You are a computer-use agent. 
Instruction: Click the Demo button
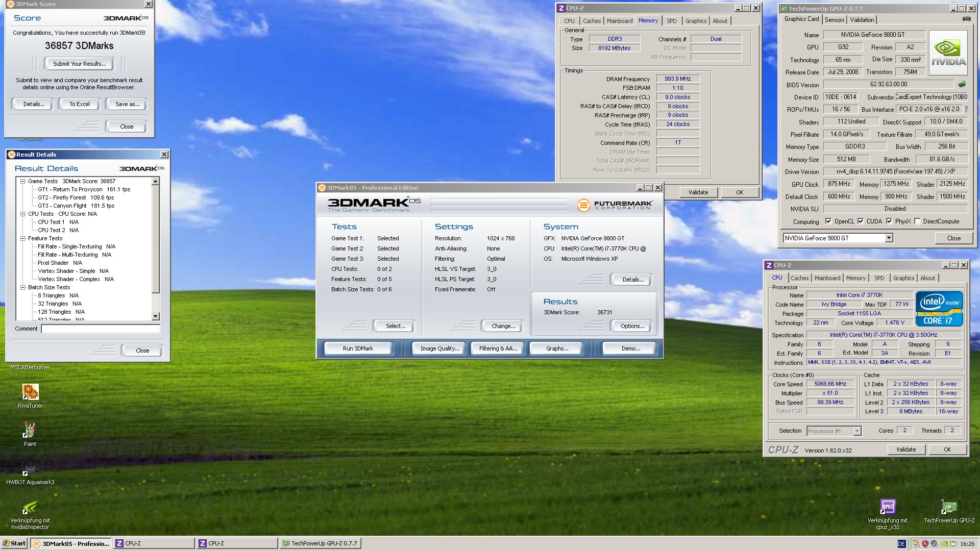pyautogui.click(x=630, y=348)
